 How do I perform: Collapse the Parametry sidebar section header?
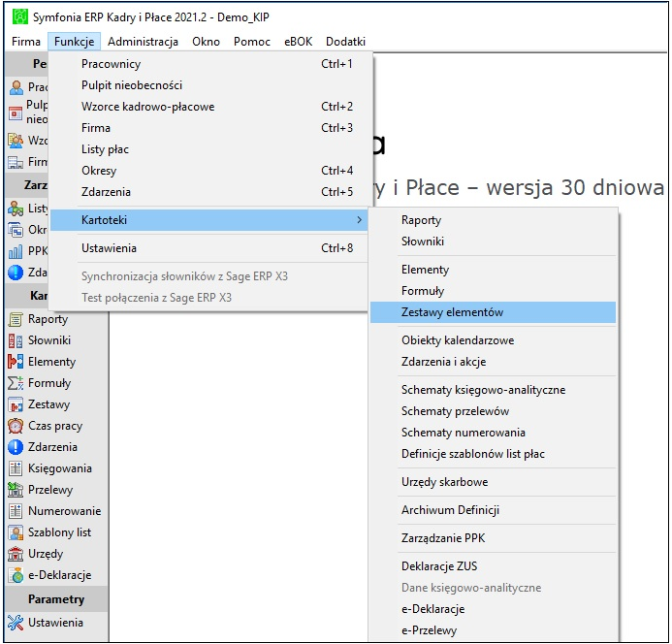pos(56,599)
